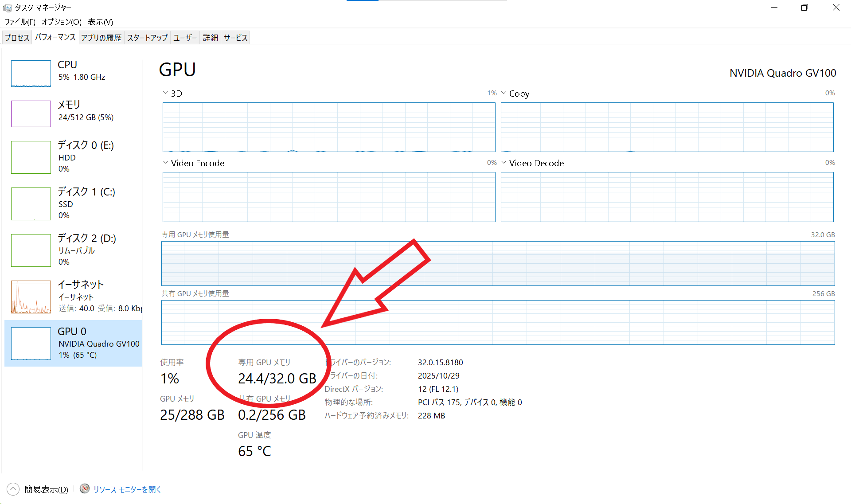Select the CPU mini graph thumbnail

[x=31, y=74]
